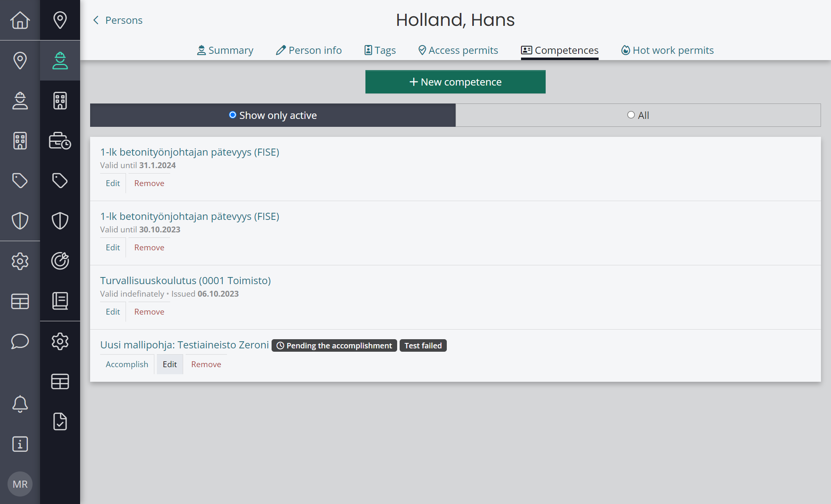The width and height of the screenshot is (831, 504).
Task: Click the Test failed badge
Action: point(423,345)
